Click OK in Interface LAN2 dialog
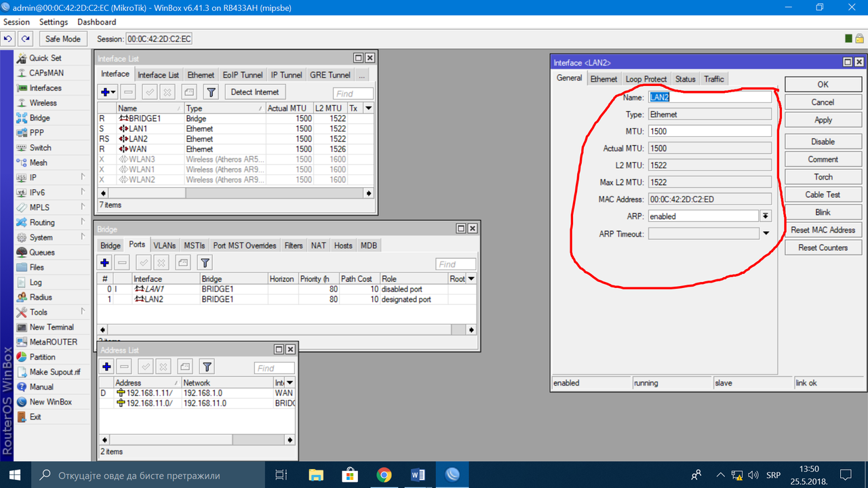Viewport: 868px width, 488px height. [x=823, y=85]
